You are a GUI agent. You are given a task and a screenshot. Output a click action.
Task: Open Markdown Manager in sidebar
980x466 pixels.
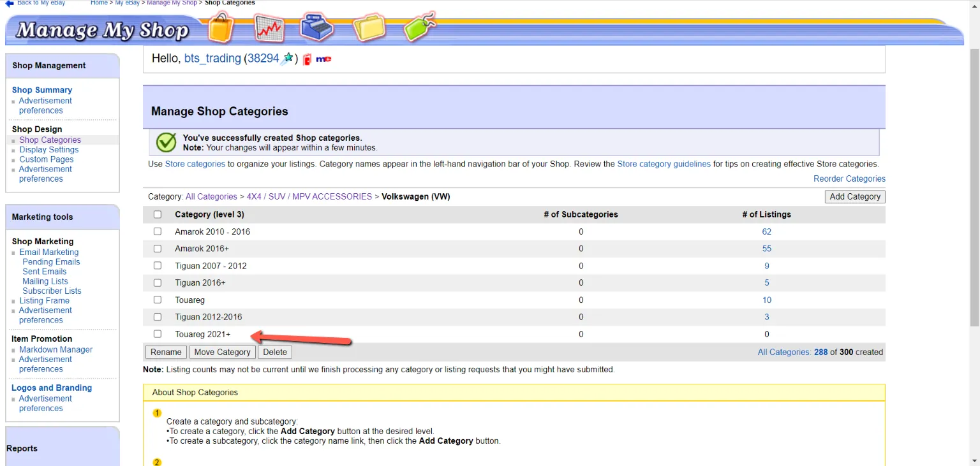[x=56, y=350]
